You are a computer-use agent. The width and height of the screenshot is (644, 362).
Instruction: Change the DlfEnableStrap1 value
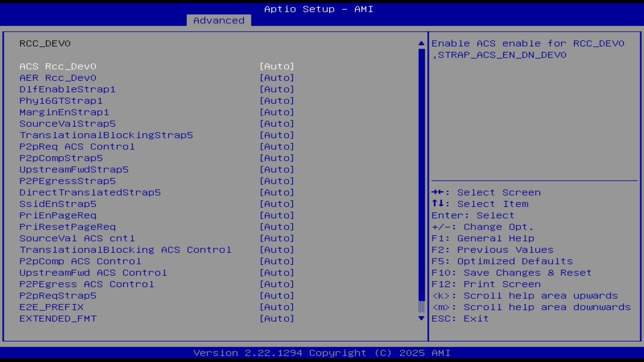(x=67, y=89)
